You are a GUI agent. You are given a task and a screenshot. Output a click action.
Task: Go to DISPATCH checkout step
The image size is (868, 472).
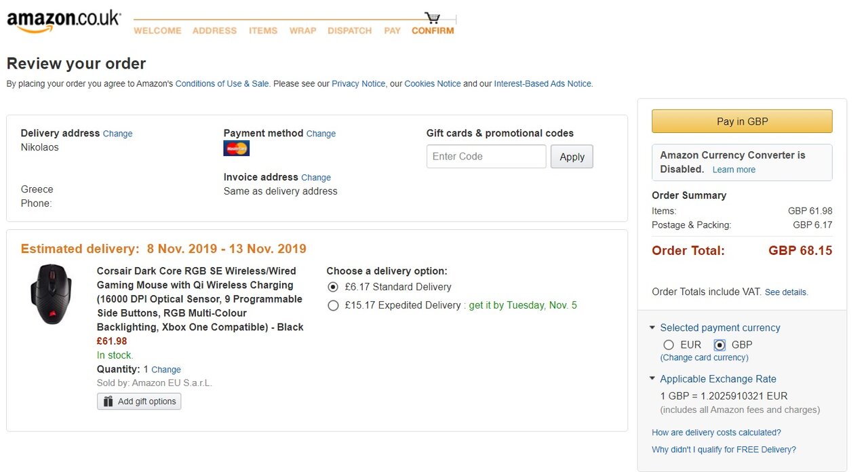click(x=349, y=31)
